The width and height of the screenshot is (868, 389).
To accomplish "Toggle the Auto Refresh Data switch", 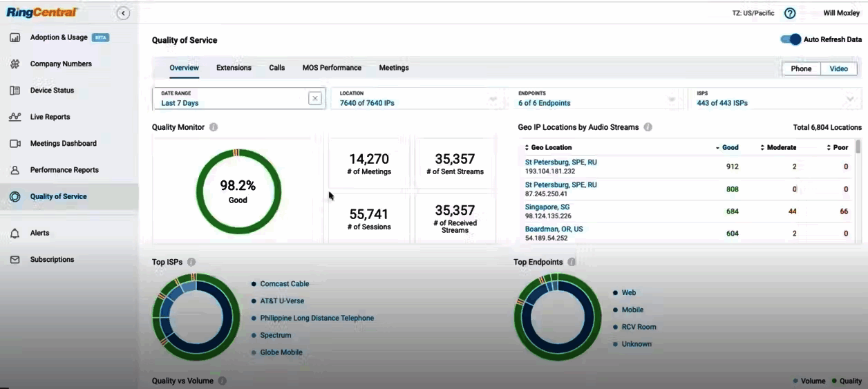I will 791,39.
